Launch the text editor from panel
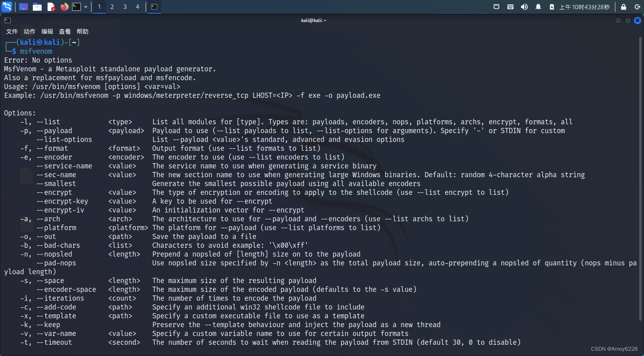The width and height of the screenshot is (644, 356). (51, 7)
